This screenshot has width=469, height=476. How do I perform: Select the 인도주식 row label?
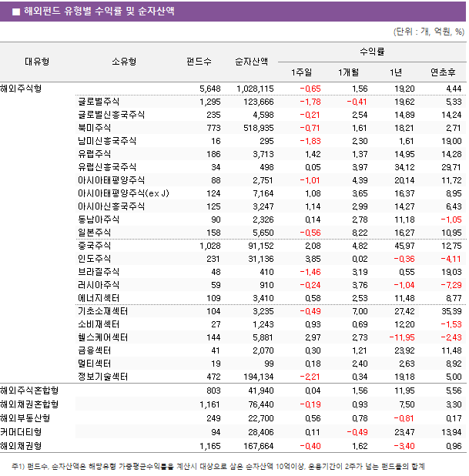click(95, 259)
